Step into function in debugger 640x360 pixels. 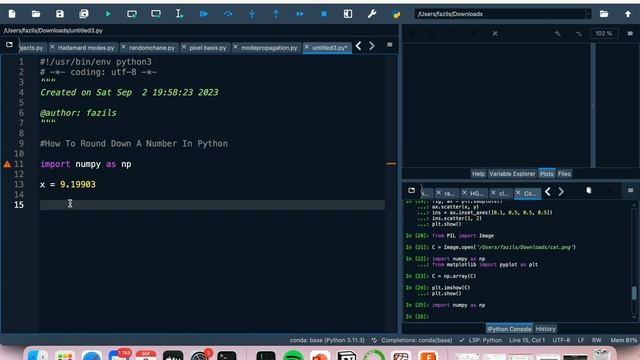[x=252, y=14]
